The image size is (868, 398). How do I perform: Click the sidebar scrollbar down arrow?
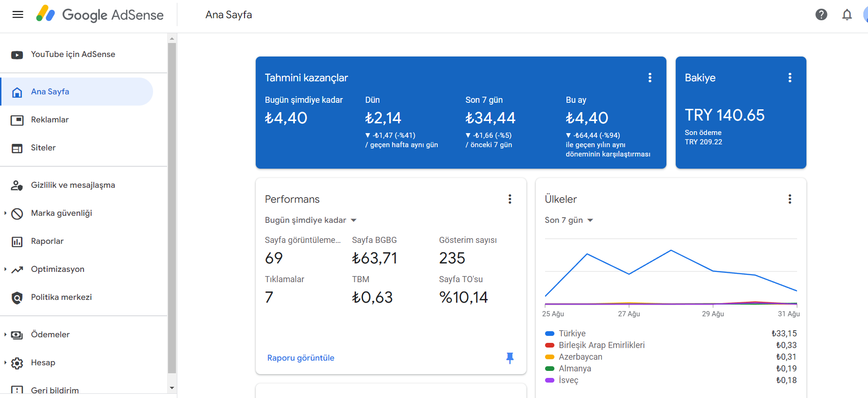(172, 388)
